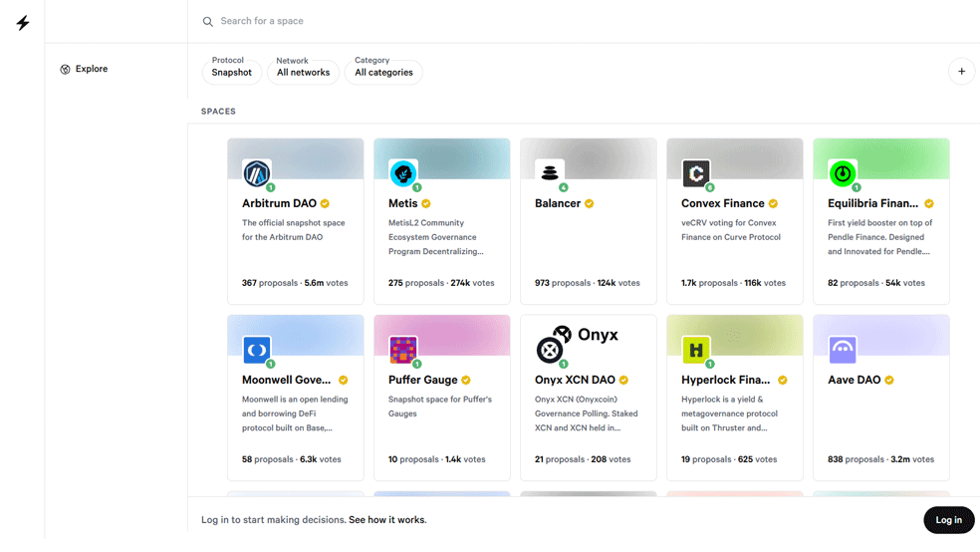The height and width of the screenshot is (552, 980).
Task: Click 'Snapshot space for Puffer's Gauges' description
Action: [440, 407]
